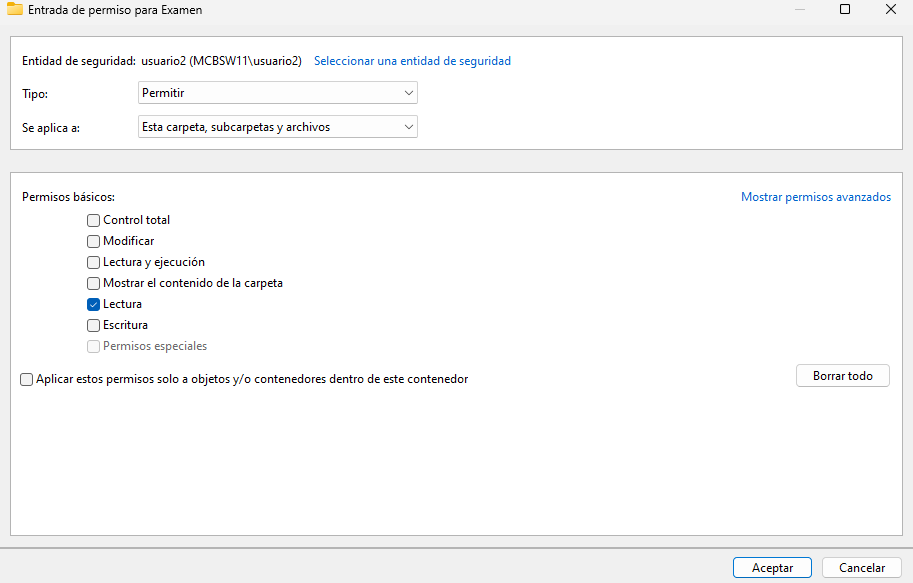Tick the 'Lectura y ejecución' checkbox
The height and width of the screenshot is (583, 913).
[93, 262]
